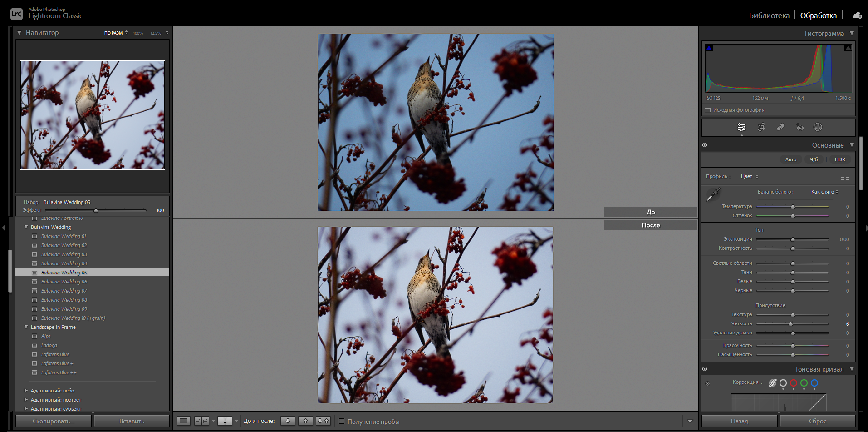This screenshot has height=432, width=868.
Task: Set navigator zoom to 100%
Action: [138, 33]
